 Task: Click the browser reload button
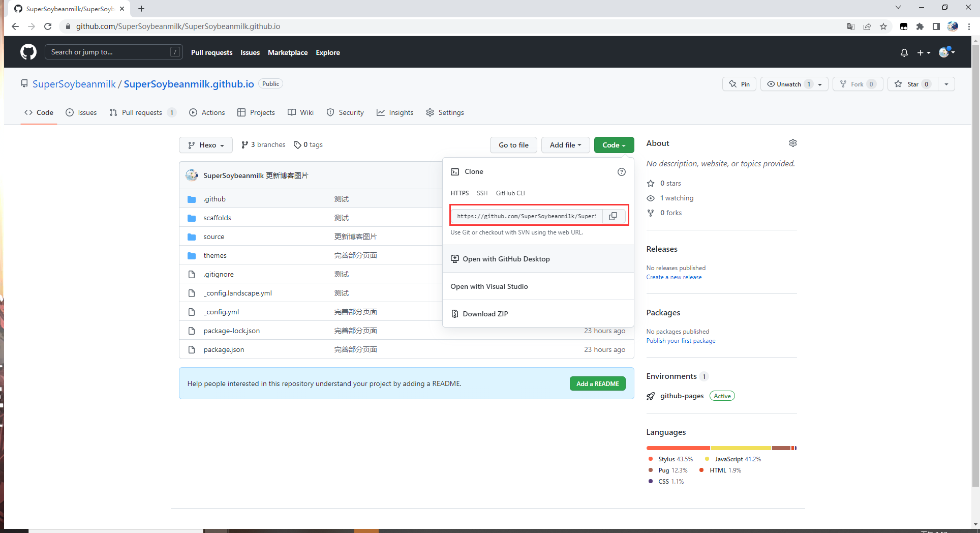point(48,26)
